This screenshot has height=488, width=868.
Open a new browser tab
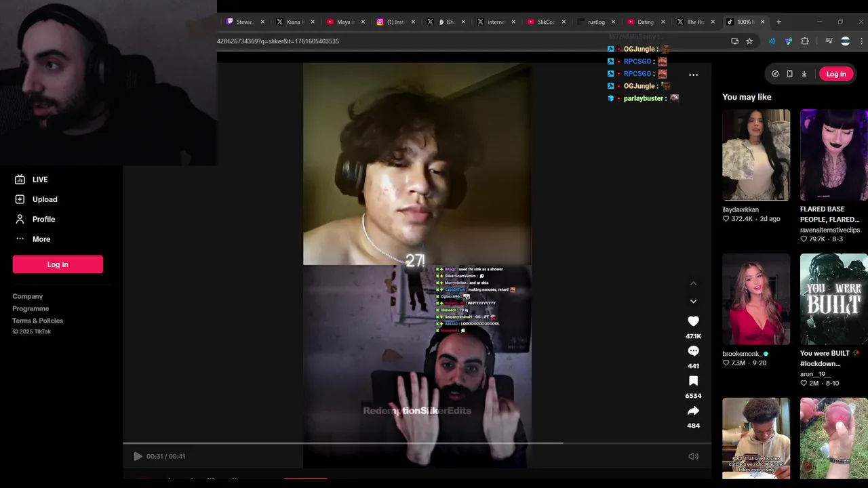click(778, 22)
